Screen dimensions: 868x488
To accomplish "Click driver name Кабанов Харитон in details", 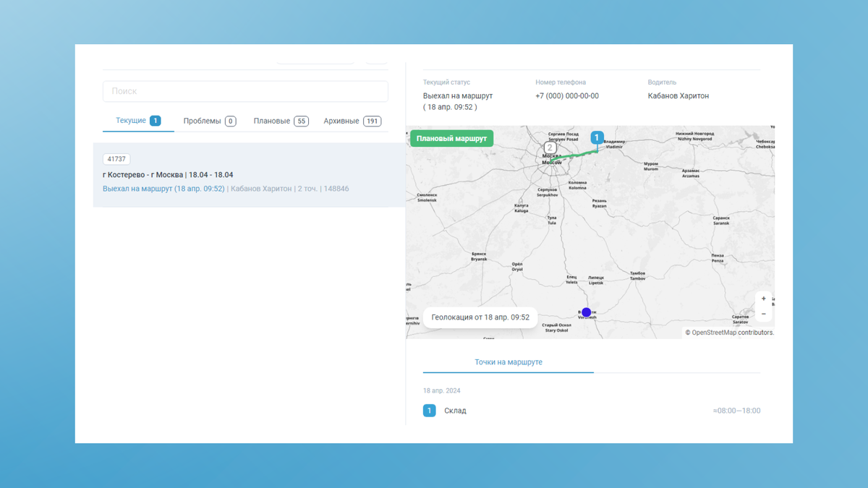I will point(678,96).
